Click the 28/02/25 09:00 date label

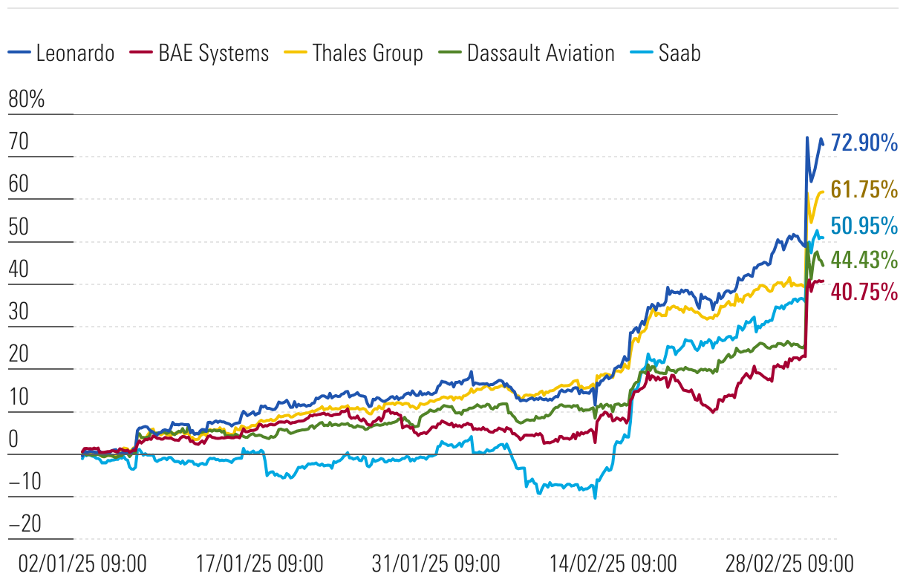[x=789, y=564]
